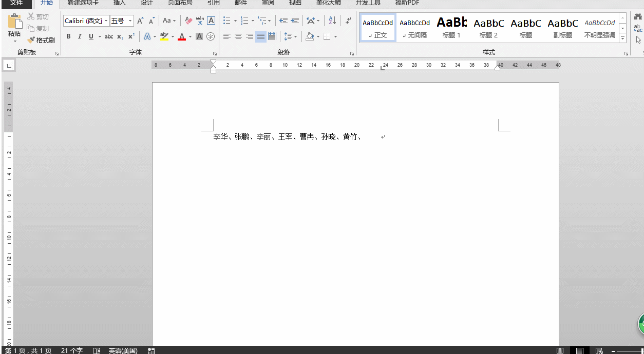Click the Format Painter (格式刷) button
The width and height of the screenshot is (644, 354).
(41, 40)
